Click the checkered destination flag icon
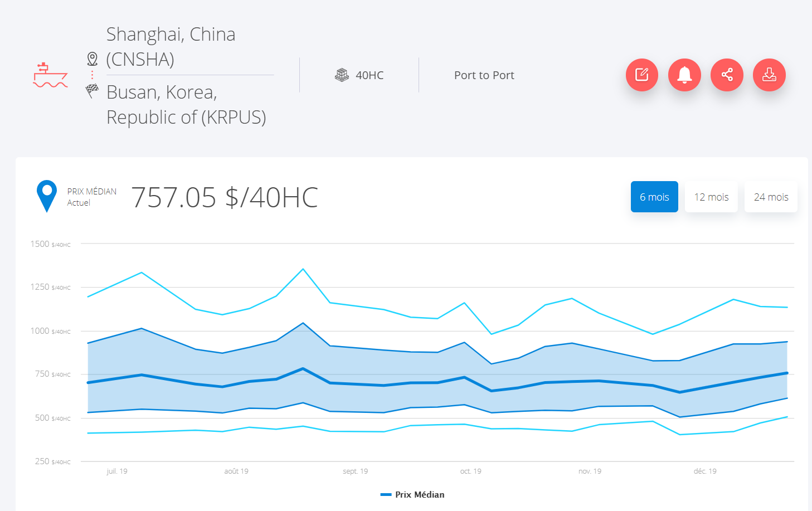The height and width of the screenshot is (511, 812). click(x=93, y=90)
